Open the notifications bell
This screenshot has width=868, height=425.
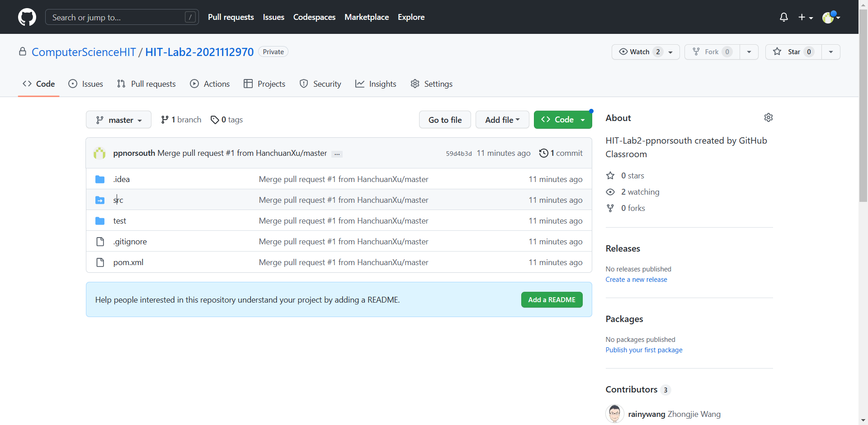point(784,17)
